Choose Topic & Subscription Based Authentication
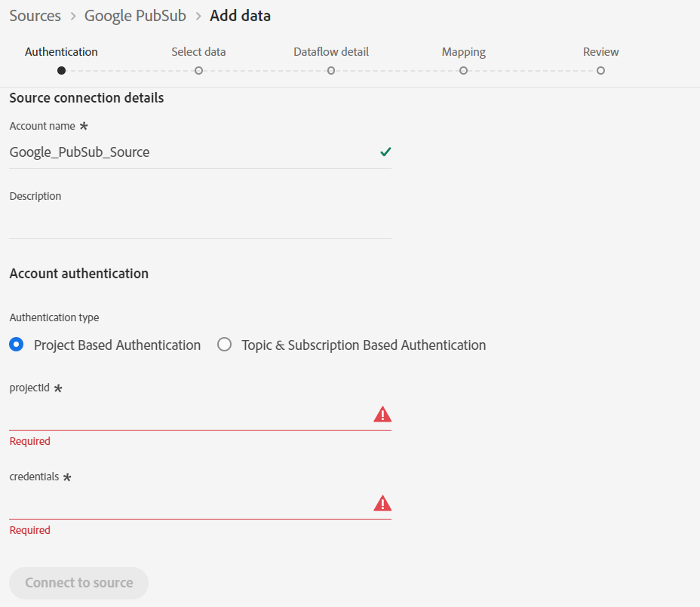 [x=224, y=344]
